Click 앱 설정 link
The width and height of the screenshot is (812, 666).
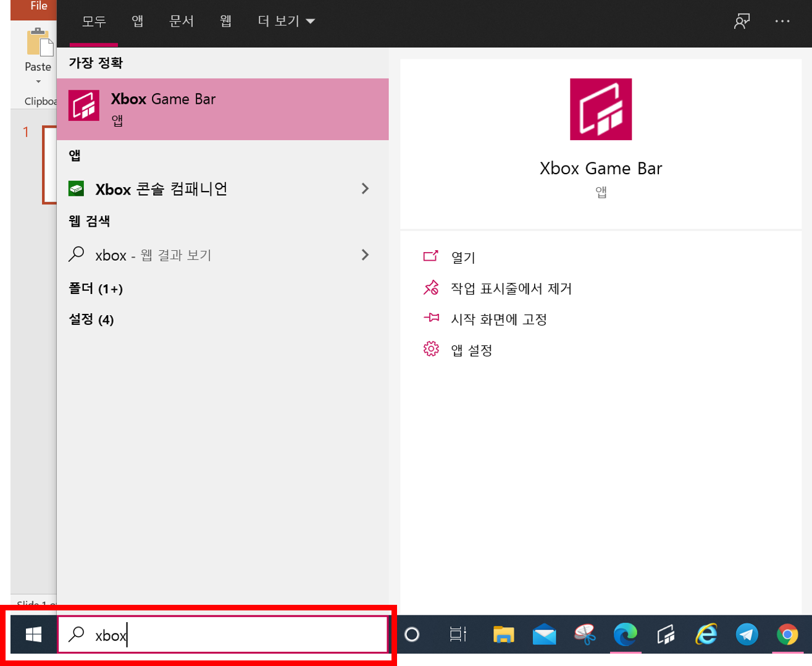click(472, 350)
